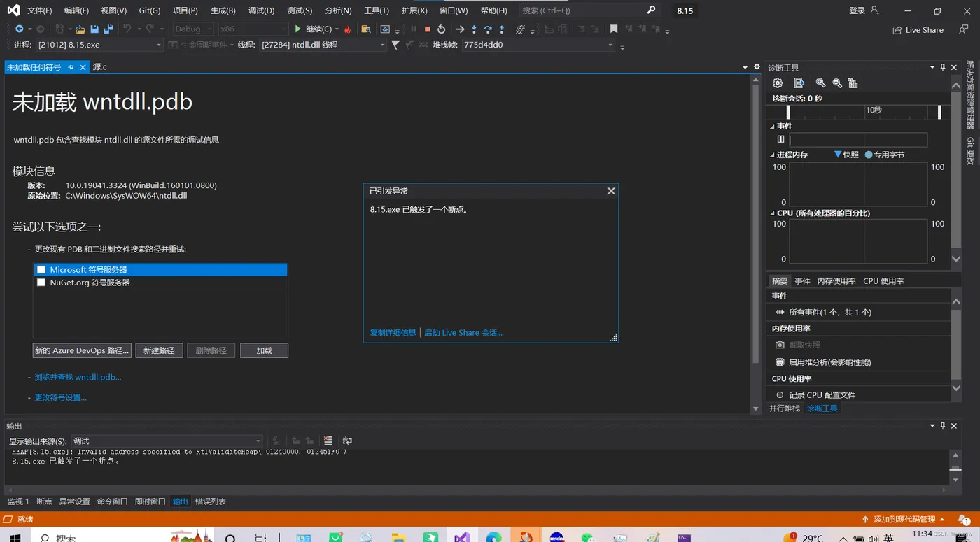This screenshot has width=980, height=542.
Task: Click the 复制详细信息 link in exception popup
Action: click(x=393, y=333)
